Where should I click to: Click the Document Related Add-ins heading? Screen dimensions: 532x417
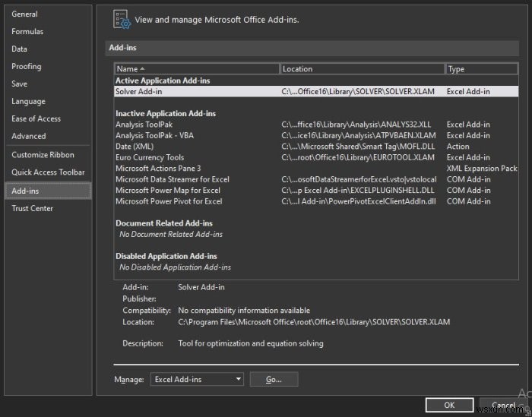pyautogui.click(x=164, y=223)
